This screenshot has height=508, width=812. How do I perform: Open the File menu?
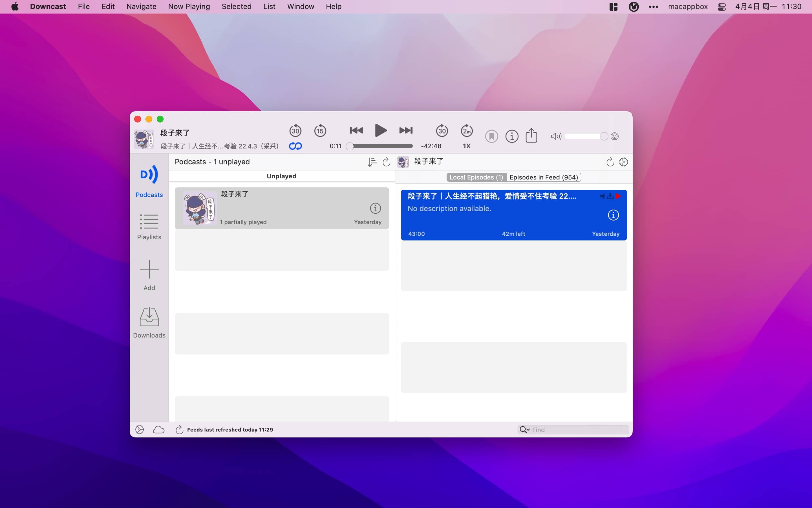click(83, 6)
